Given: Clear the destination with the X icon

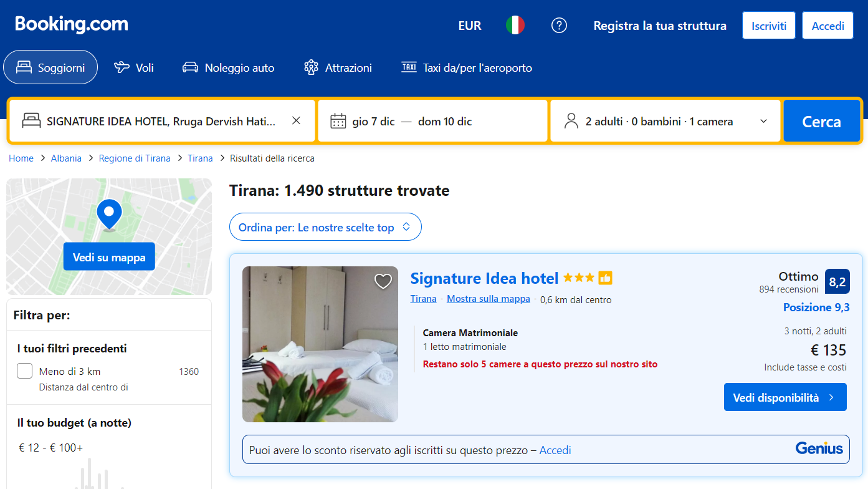Looking at the screenshot, I should click(x=297, y=121).
